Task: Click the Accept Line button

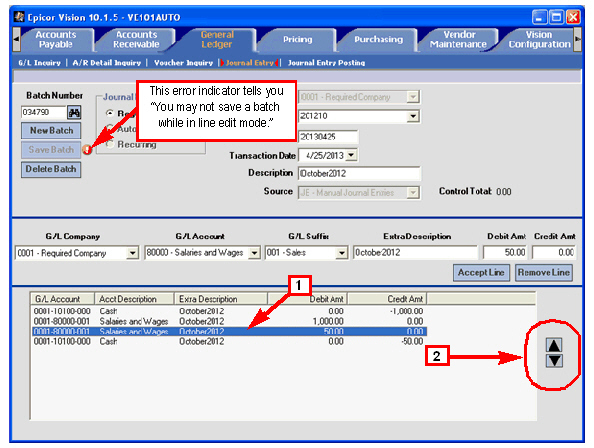Action: [x=481, y=272]
